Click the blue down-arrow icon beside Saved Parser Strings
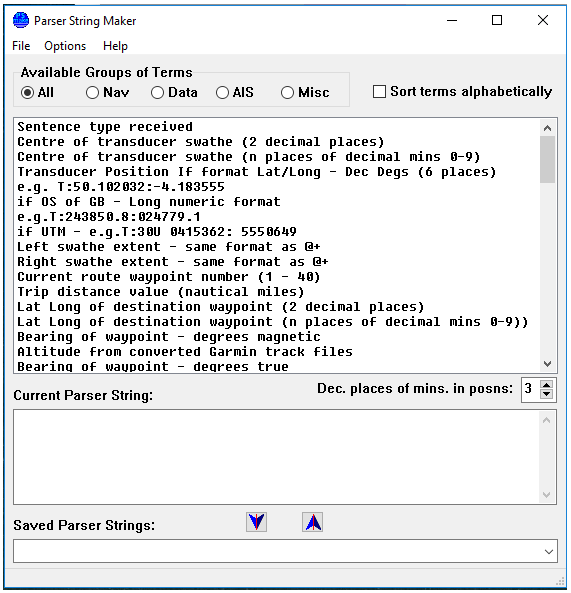The width and height of the screenshot is (571, 593). coord(256,522)
